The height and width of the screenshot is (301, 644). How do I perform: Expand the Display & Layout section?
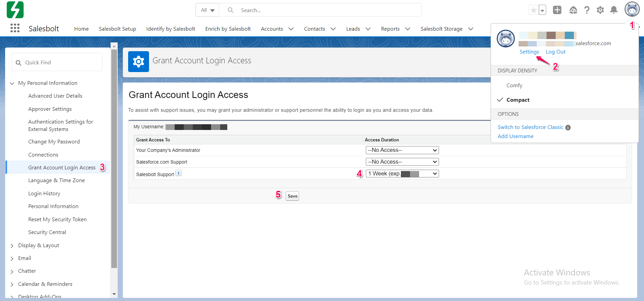click(12, 246)
